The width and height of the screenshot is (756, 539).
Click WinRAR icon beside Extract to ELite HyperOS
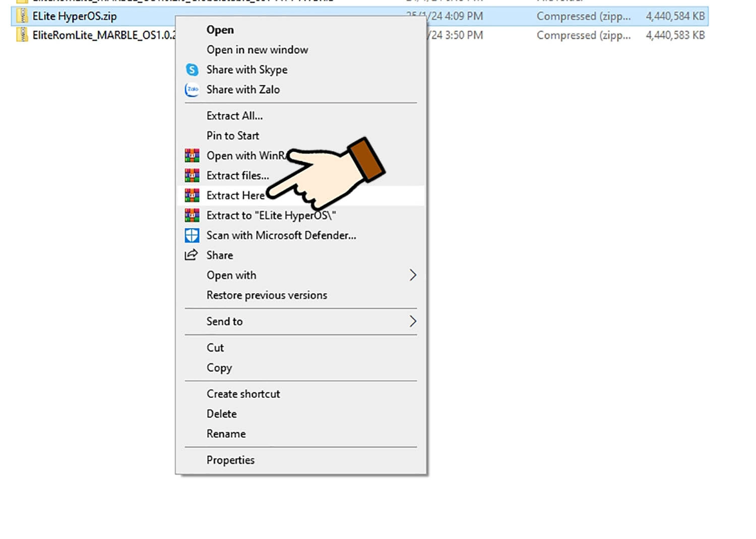pyautogui.click(x=192, y=215)
